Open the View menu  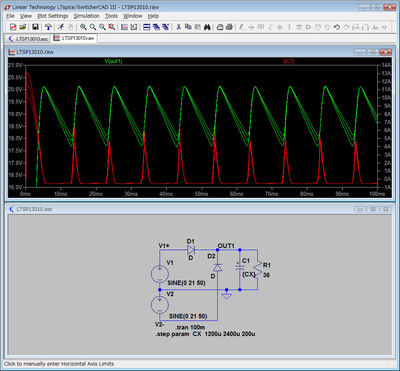coord(26,16)
